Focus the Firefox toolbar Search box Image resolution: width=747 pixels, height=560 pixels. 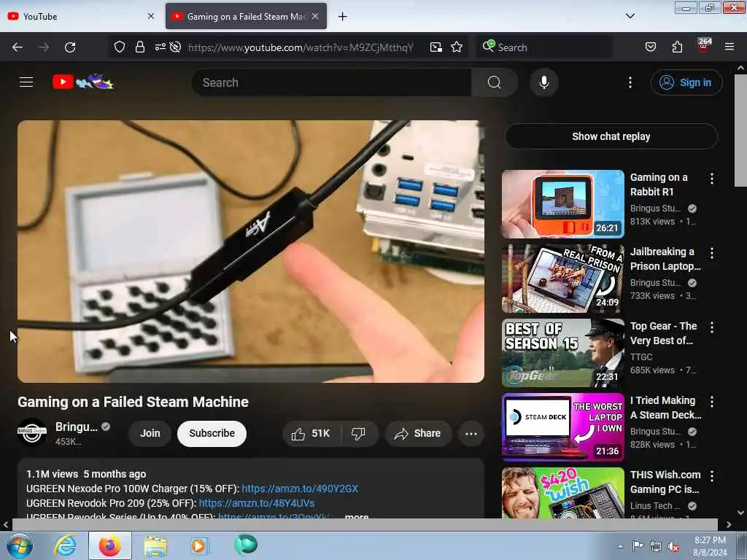543,47
